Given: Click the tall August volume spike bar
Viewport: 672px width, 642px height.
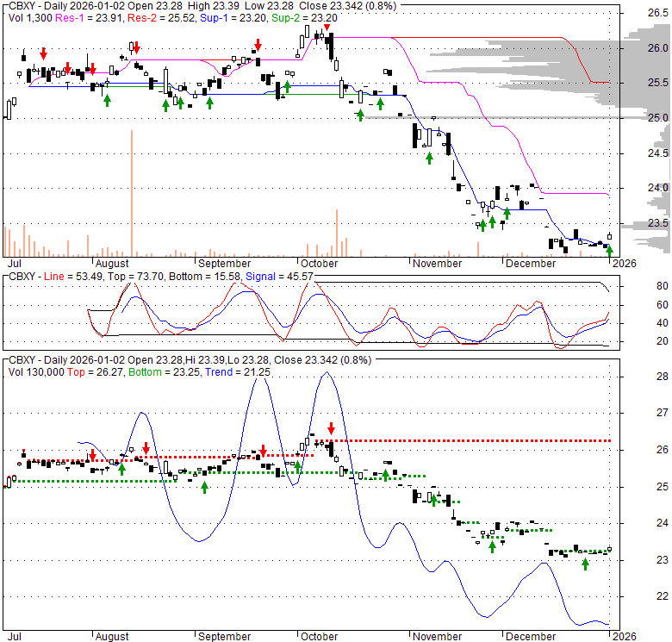Looking at the screenshot, I should pyautogui.click(x=132, y=193).
